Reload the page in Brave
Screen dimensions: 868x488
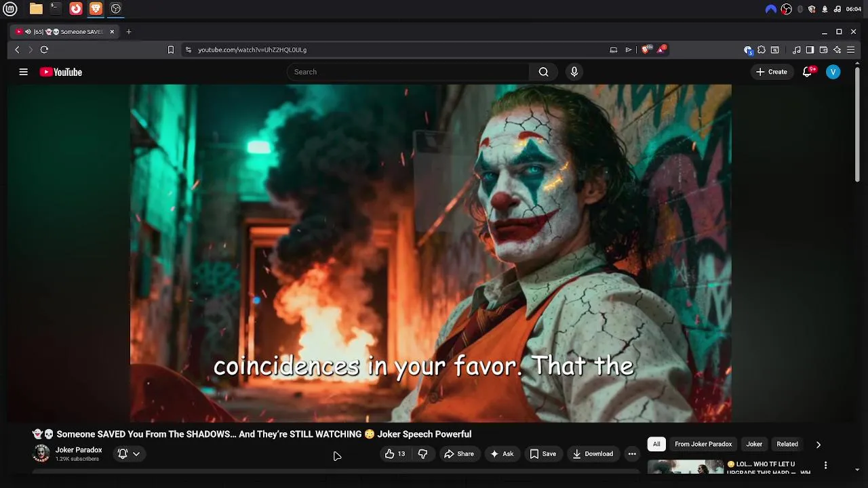click(44, 49)
